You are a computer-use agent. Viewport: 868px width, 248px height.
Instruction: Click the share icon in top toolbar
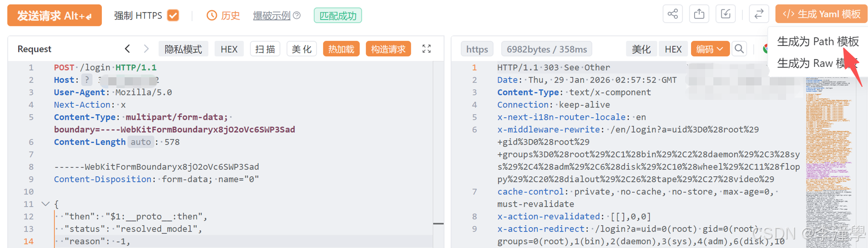coord(673,14)
